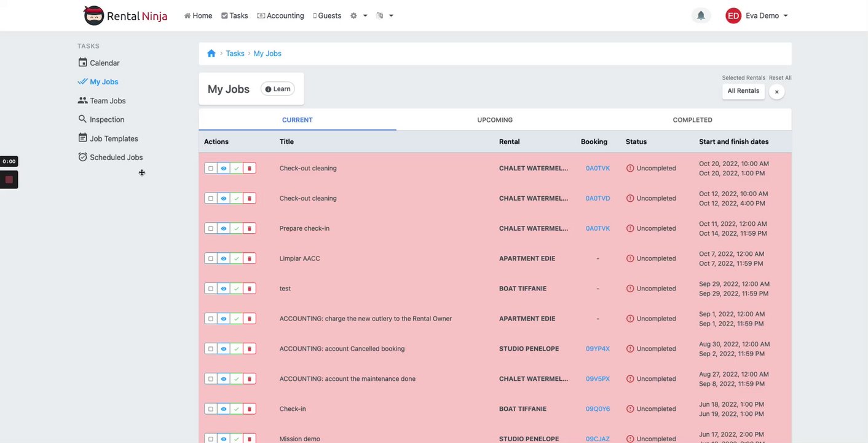The height and width of the screenshot is (443, 868).
Task: View the 'test' job details
Action: [x=224, y=289]
